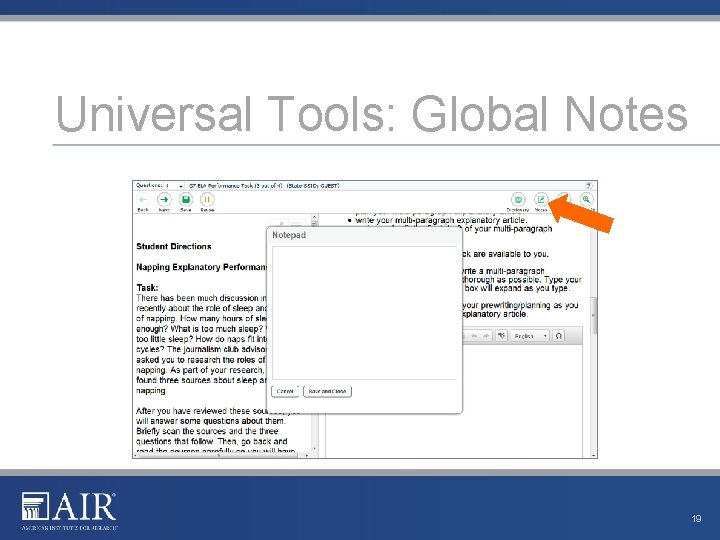The width and height of the screenshot is (720, 540).
Task: Click the Notepad dialog title bar
Action: click(365, 235)
